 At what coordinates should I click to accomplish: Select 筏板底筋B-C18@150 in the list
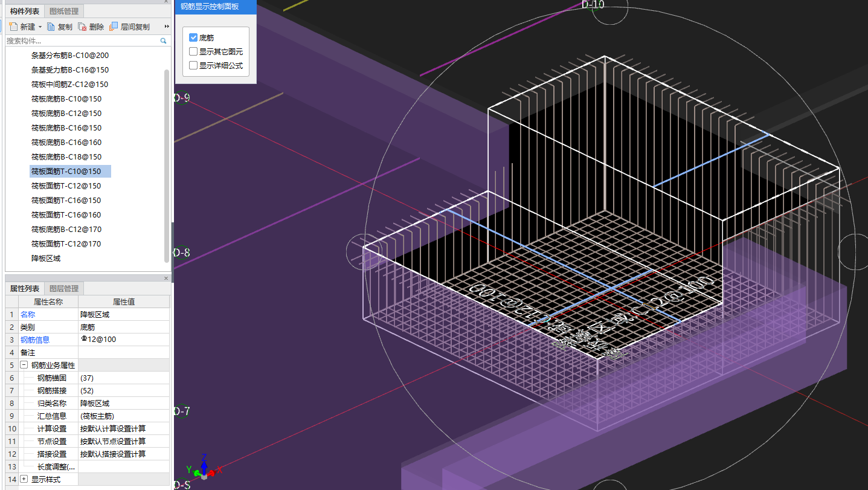pyautogui.click(x=66, y=156)
